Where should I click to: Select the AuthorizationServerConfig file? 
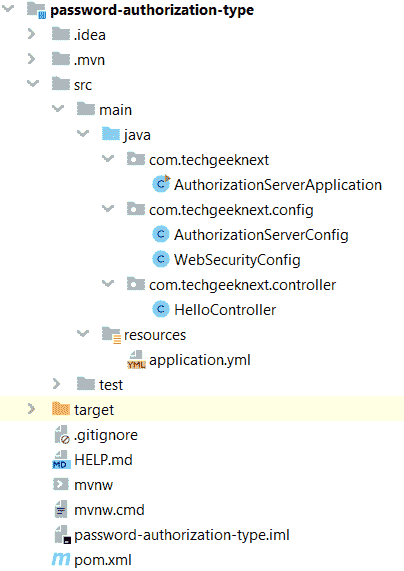261,235
